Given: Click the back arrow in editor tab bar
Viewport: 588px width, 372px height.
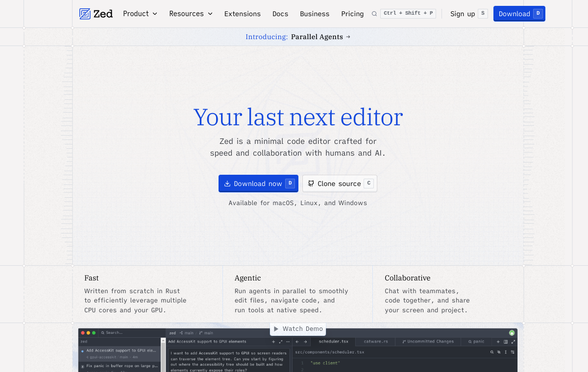Looking at the screenshot, I should point(297,342).
